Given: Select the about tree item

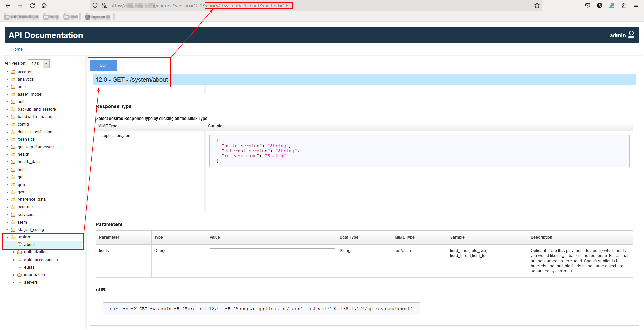Looking at the screenshot, I should (x=30, y=245).
